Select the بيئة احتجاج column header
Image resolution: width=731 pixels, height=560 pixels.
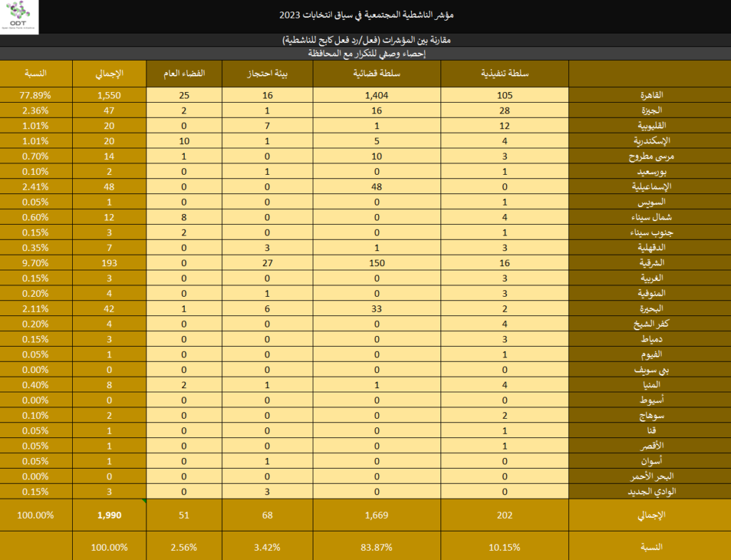point(267,73)
